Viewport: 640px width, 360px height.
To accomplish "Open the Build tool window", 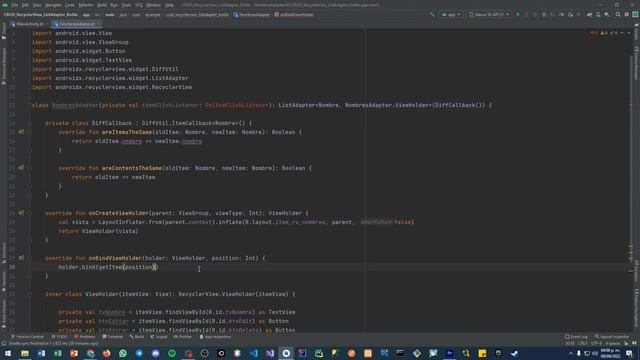I will pos(137,337).
